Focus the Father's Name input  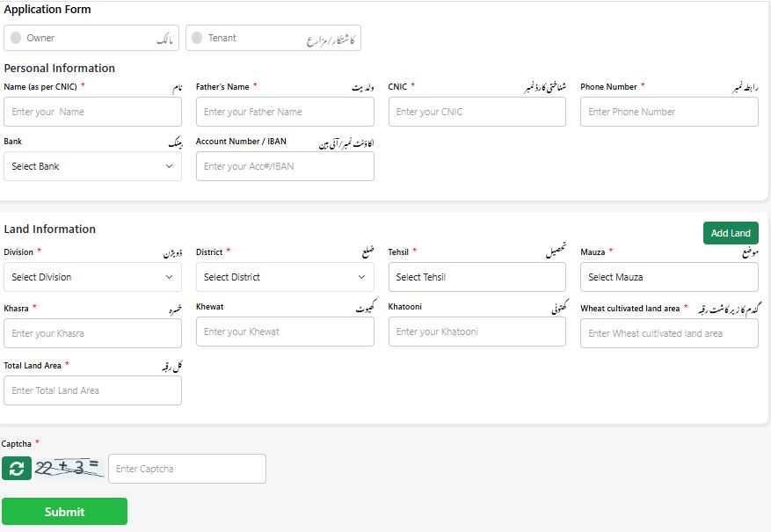click(285, 112)
